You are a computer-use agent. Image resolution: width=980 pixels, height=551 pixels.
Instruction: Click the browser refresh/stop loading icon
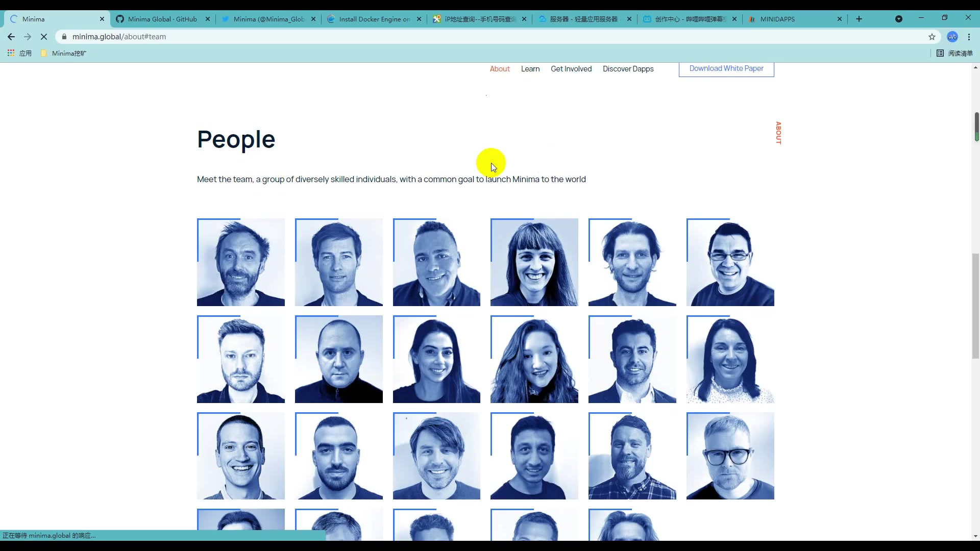tap(43, 36)
